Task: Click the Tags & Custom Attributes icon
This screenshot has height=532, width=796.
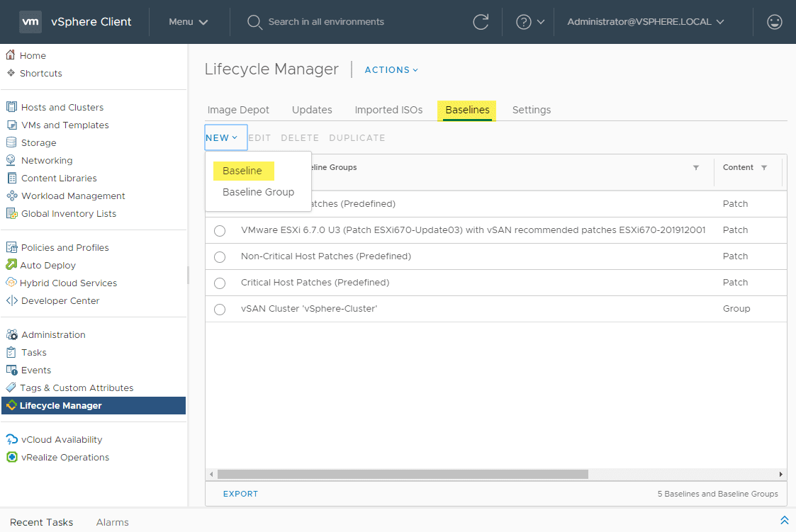Action: click(11, 387)
